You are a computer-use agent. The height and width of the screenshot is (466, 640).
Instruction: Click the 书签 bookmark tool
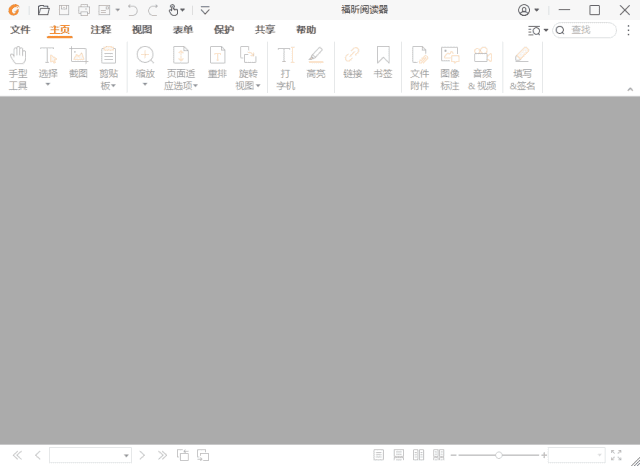(x=383, y=62)
